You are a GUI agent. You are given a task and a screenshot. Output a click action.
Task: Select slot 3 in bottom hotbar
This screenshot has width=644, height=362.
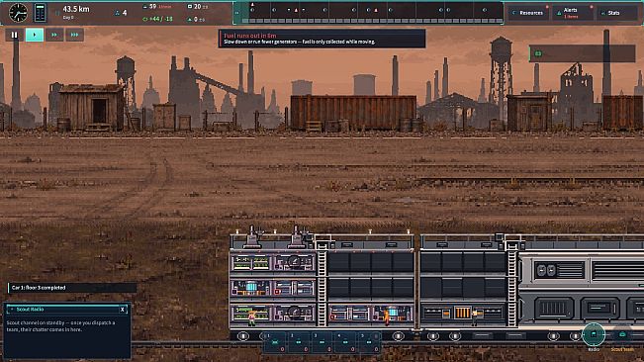click(322, 343)
